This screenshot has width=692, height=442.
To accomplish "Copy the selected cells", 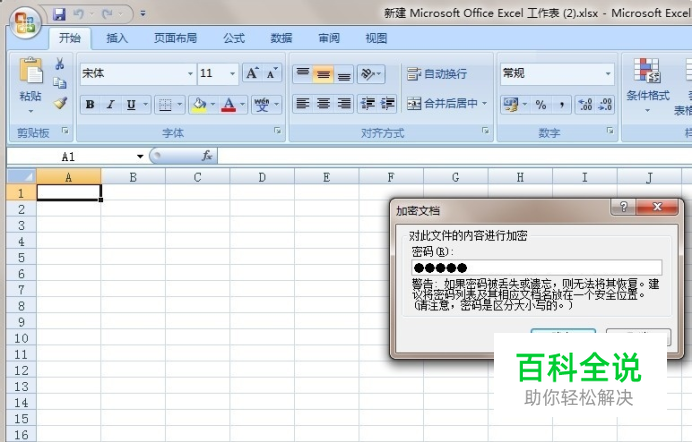I will [x=60, y=83].
